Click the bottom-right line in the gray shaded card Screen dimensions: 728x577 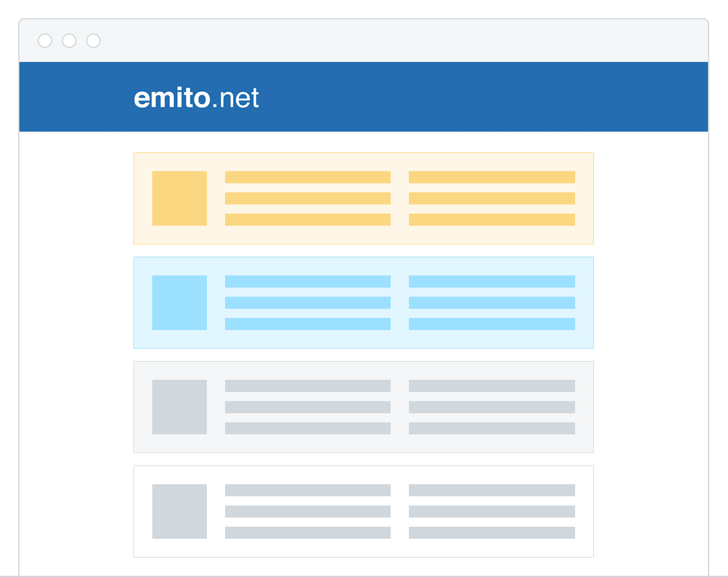pos(491,428)
